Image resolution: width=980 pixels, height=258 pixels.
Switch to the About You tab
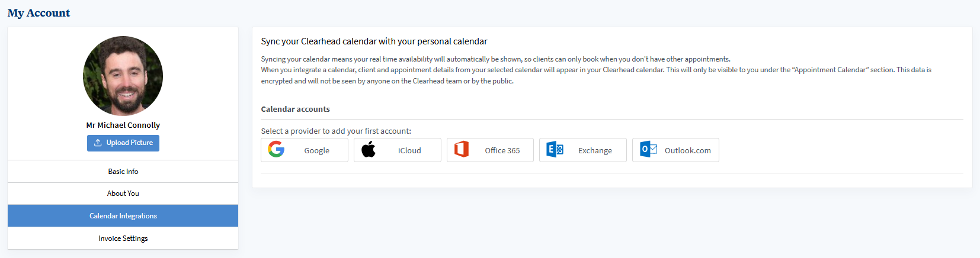pyautogui.click(x=123, y=193)
